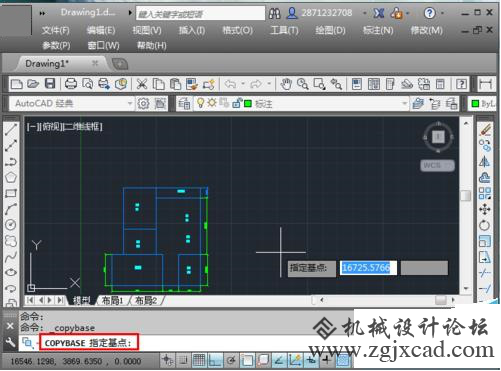Toggle Ortho Mode in status bar
This screenshot has height=371, width=501.
coord(215,360)
